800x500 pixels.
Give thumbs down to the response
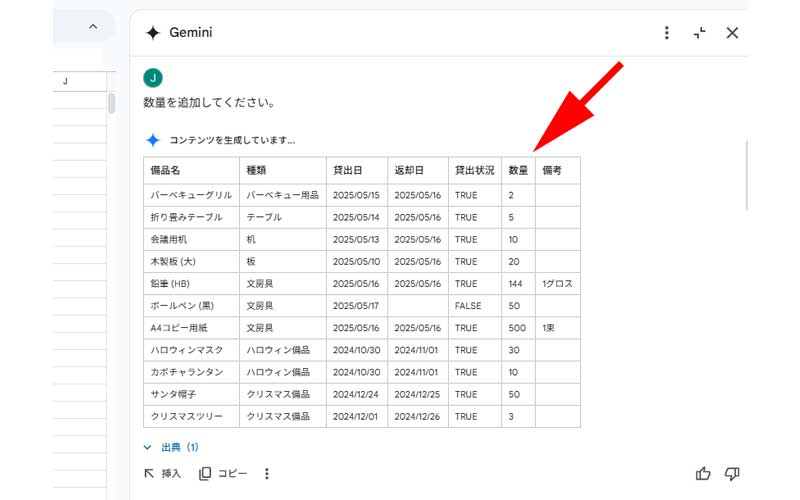[x=732, y=473]
